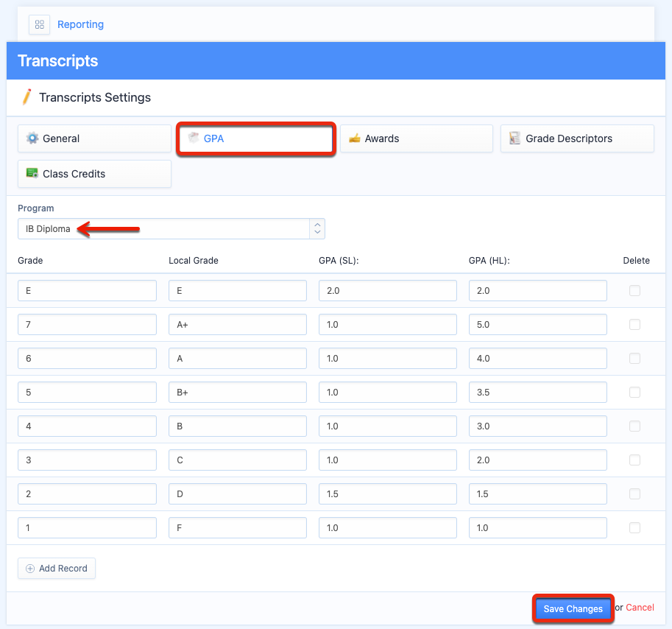Click GPA (HL) field showing 5.0

(x=538, y=325)
